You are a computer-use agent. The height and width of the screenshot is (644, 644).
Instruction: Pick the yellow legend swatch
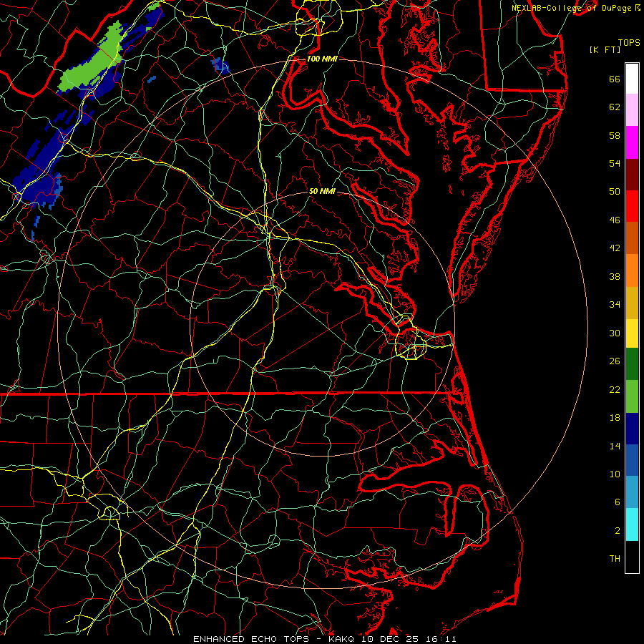coord(632,333)
